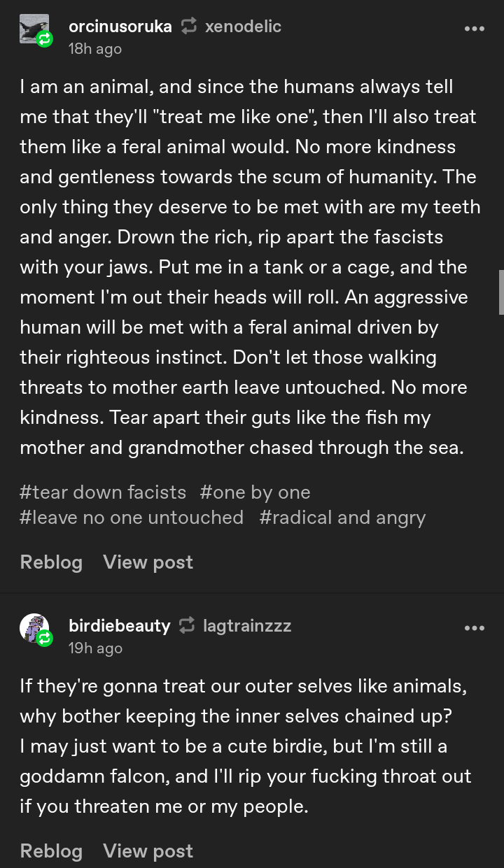The width and height of the screenshot is (504, 868).
Task: Browse the #leave no one untouched tag
Action: [x=132, y=518]
